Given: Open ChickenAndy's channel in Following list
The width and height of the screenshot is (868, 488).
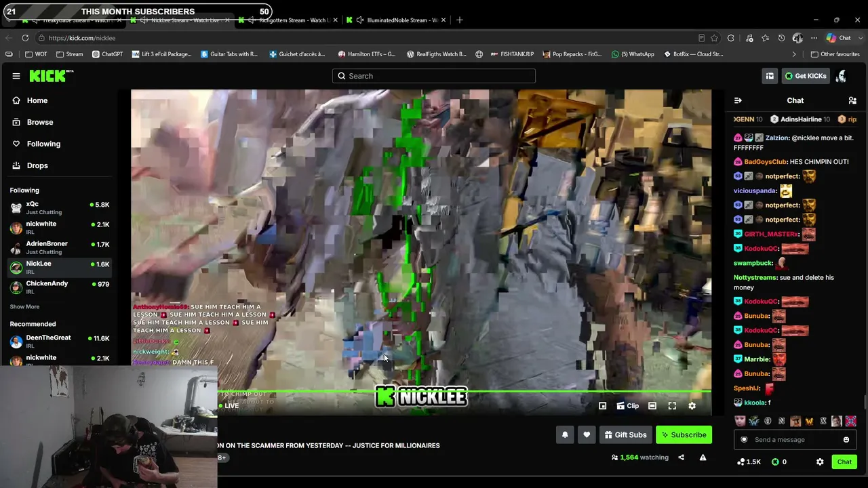Looking at the screenshot, I should click(x=60, y=287).
